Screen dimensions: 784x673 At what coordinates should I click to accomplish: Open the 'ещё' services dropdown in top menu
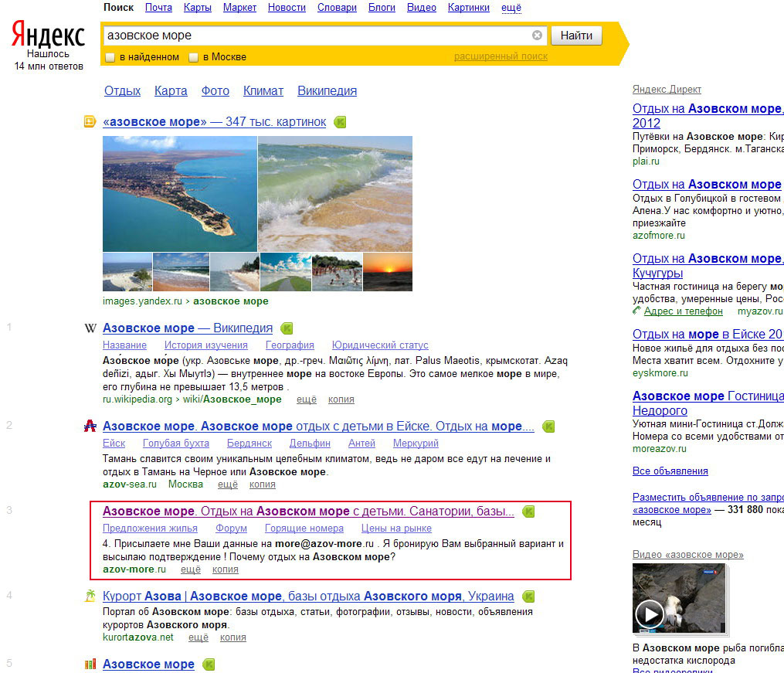click(x=511, y=8)
